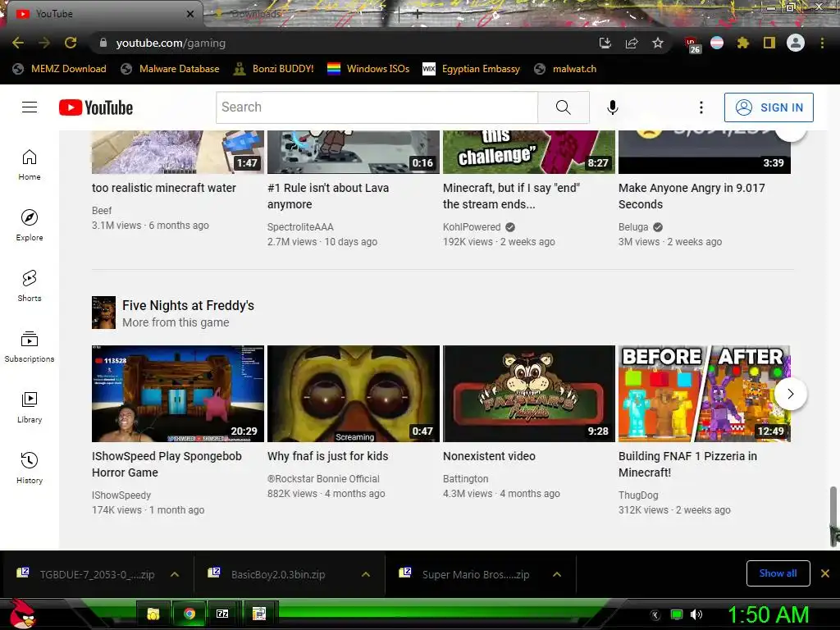
Task: Expand options for BasicBoy2.0.3bin.zip download
Action: [366, 574]
